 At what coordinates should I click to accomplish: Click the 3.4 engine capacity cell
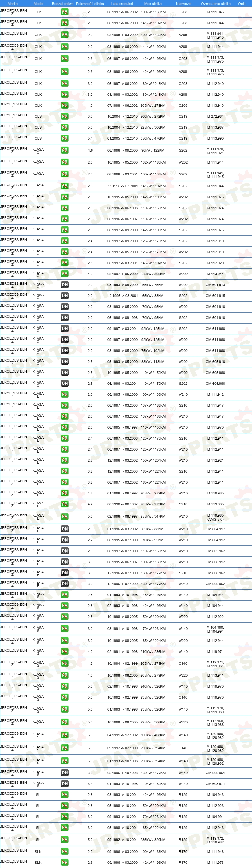pos(90,784)
